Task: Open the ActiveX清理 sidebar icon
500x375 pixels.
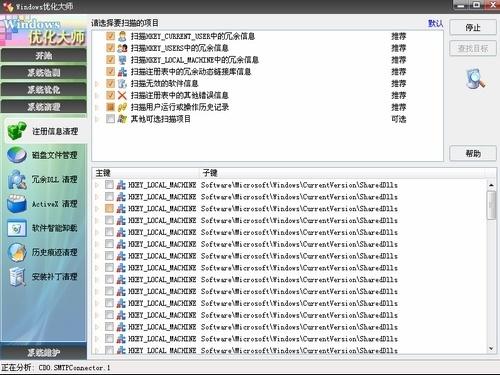Action: (17, 204)
